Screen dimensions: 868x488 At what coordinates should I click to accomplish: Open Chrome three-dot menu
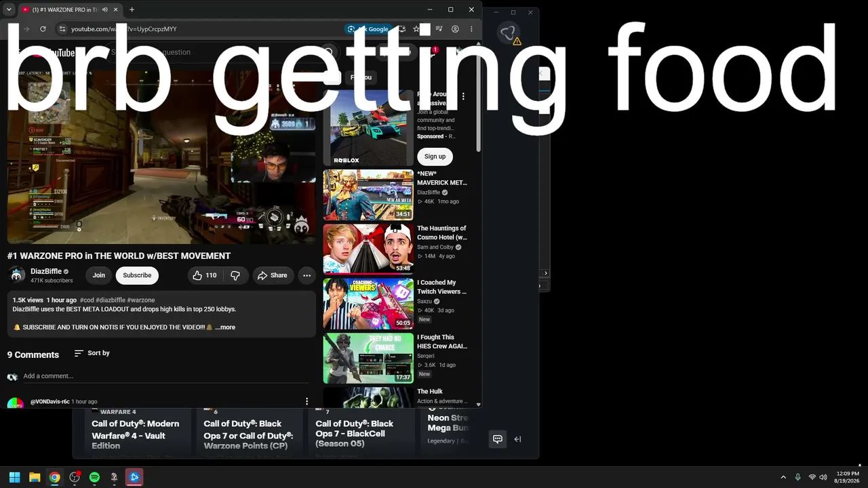(x=471, y=29)
